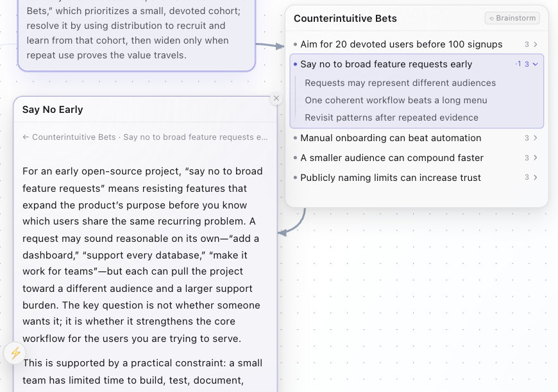Click the back arrow before Counterintuitive Bets breadcrumb
This screenshot has height=392, width=558.
point(26,137)
